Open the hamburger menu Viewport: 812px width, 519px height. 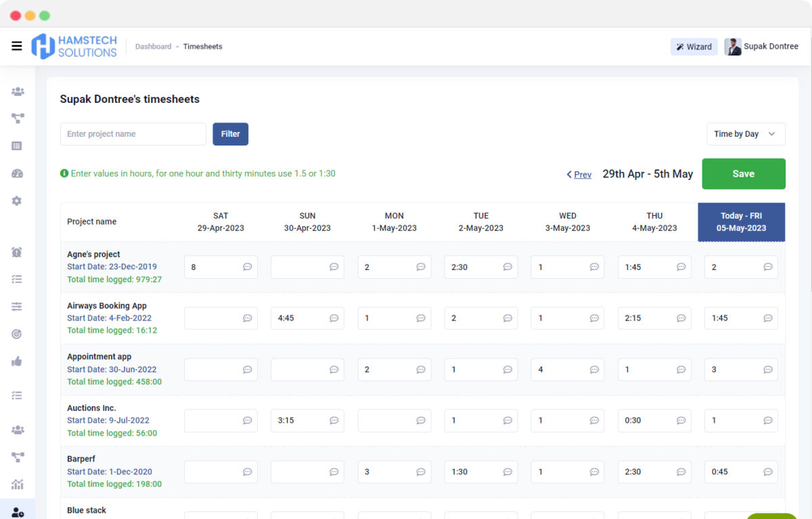point(17,46)
